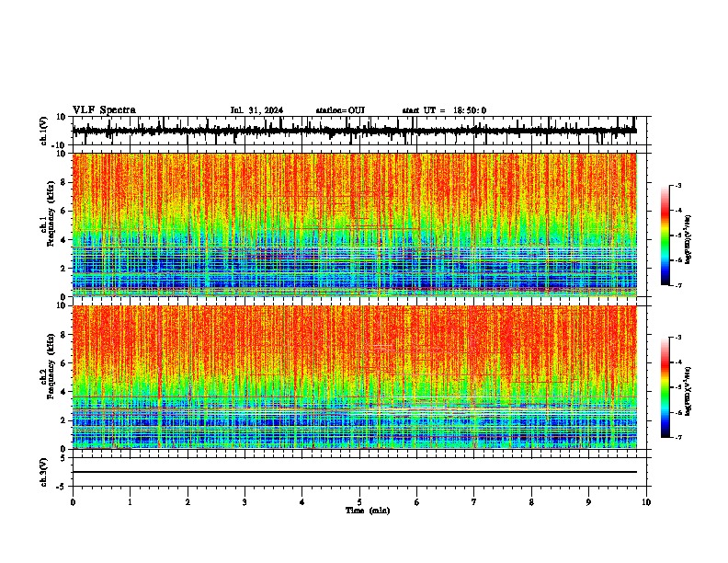The image size is (728, 563).
Task: Click time axis tick label "1"
Action: (x=130, y=502)
